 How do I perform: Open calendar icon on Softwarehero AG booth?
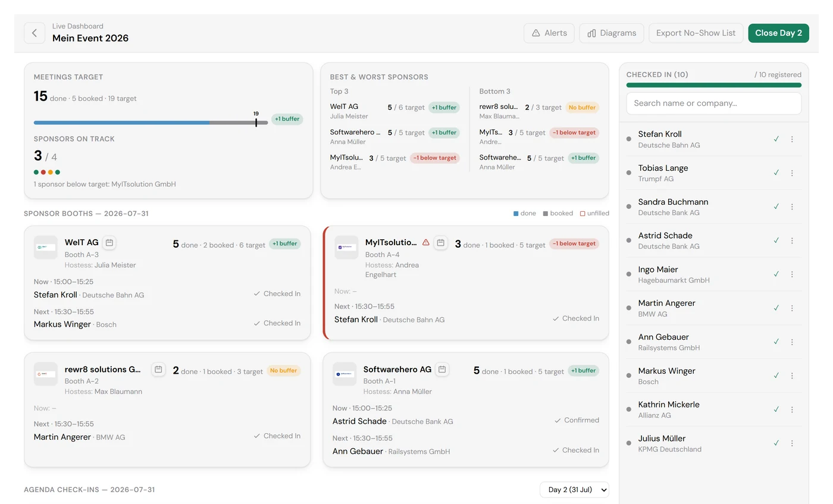coord(442,370)
